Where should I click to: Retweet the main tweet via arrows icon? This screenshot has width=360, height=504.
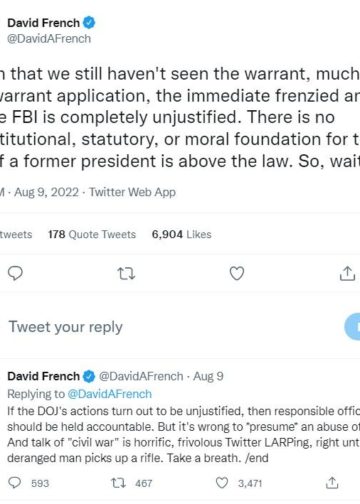coord(126,273)
